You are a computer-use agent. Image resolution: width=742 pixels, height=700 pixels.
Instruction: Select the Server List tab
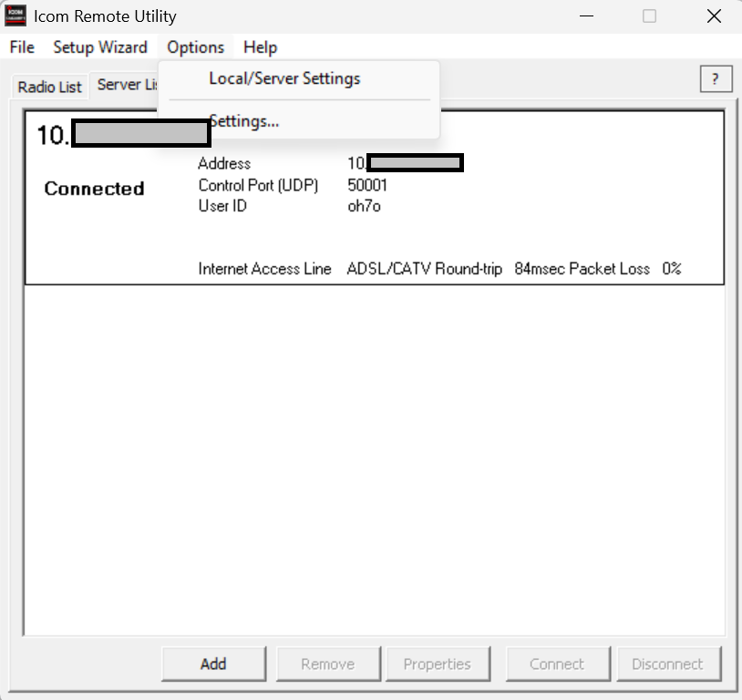click(x=127, y=85)
